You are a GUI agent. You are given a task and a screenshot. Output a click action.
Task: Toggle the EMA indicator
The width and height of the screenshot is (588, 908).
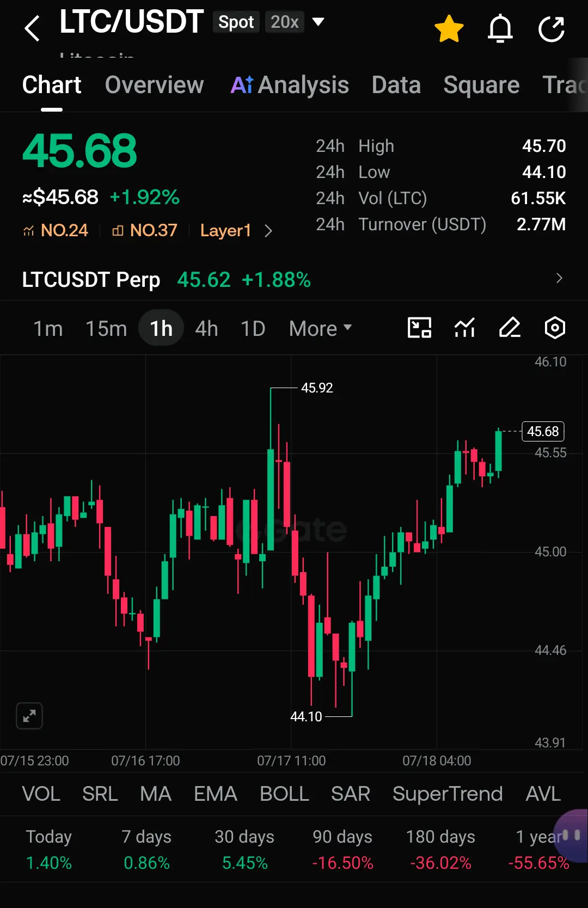coord(216,794)
